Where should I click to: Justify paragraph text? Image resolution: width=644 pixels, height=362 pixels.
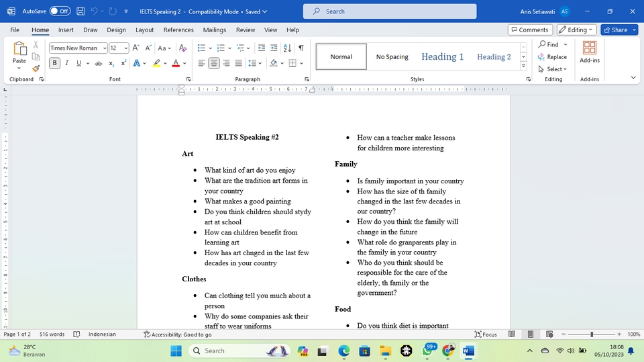[239, 63]
